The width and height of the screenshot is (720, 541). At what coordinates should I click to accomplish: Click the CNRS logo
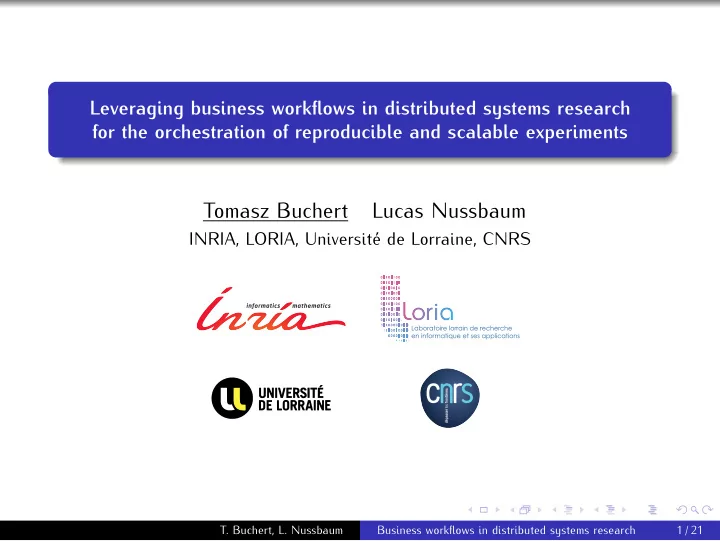450,398
